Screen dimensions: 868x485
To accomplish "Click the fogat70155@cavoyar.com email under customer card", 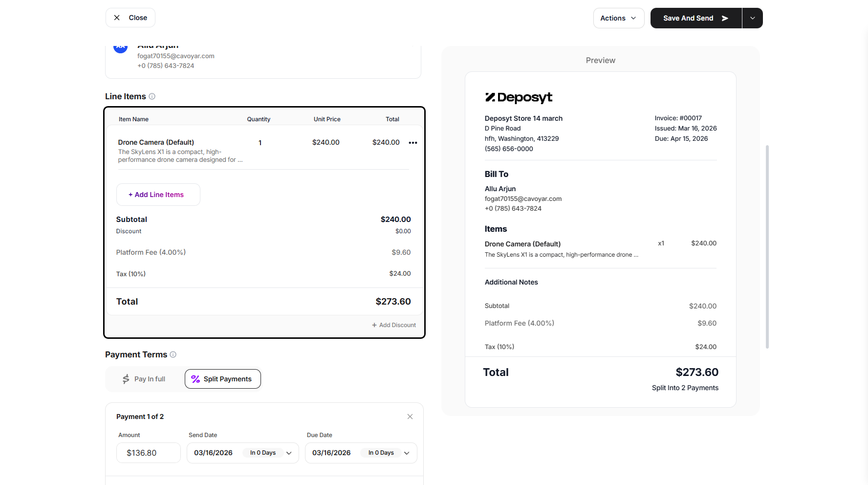I will pyautogui.click(x=176, y=56).
